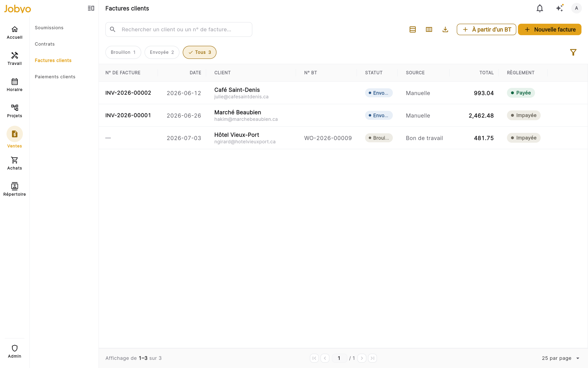Go to last page
This screenshot has width=588, height=368.
point(372,358)
